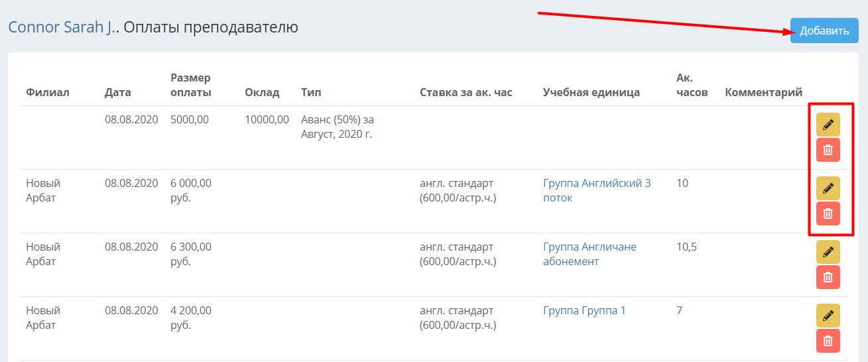Delete the 6 300,00 руб. payment

click(x=828, y=277)
